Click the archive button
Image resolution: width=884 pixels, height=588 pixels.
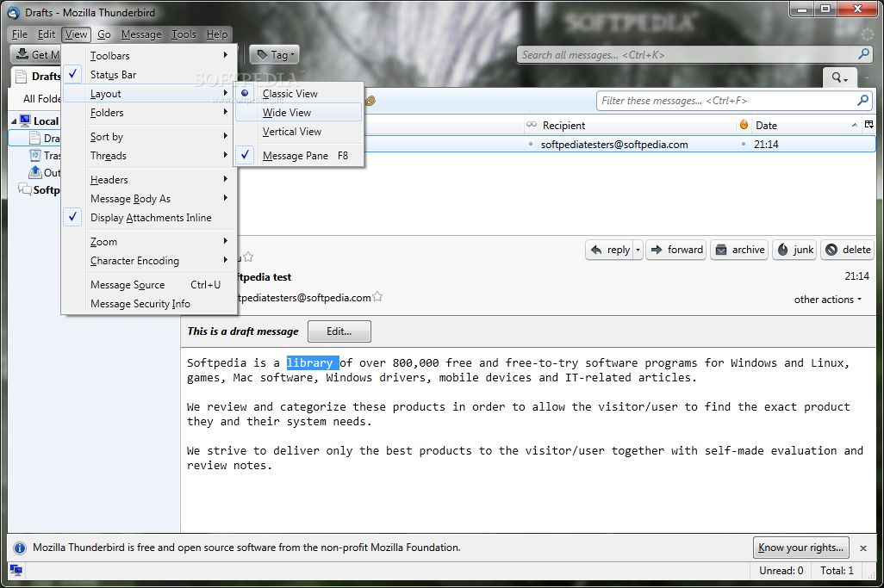[739, 250]
